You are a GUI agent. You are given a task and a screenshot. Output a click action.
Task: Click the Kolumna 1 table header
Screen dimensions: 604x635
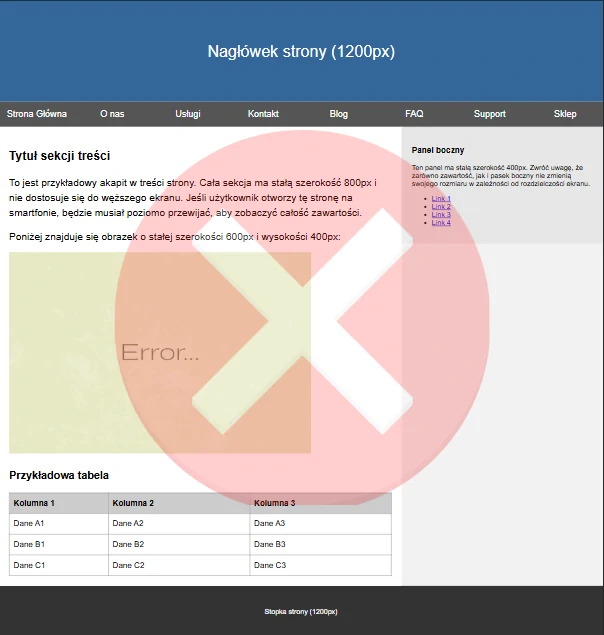coord(34,503)
